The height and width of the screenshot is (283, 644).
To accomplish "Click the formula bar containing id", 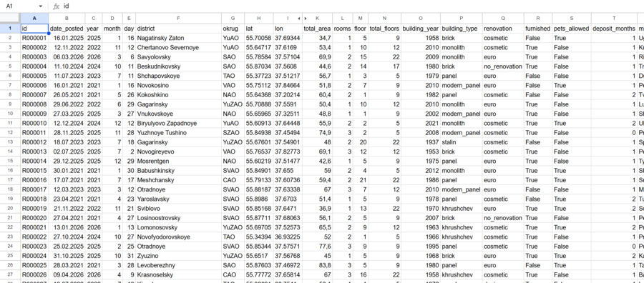I will 349,6.
